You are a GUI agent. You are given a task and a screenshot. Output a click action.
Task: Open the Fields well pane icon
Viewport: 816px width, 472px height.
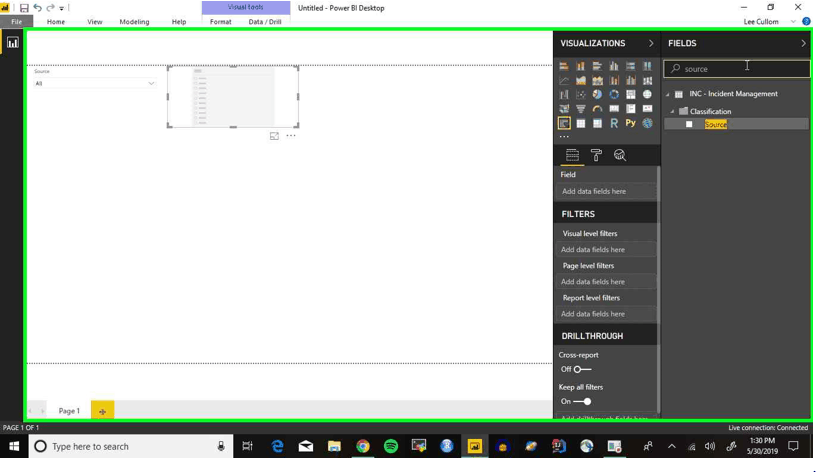(572, 155)
